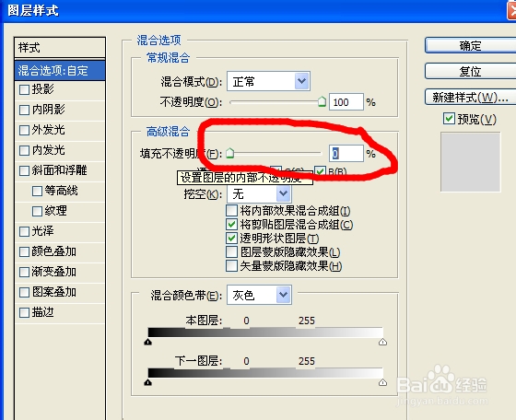Image resolution: width=516 pixels, height=420 pixels.
Task: Enable the 光泽 satin checkbox
Action: click(x=24, y=231)
